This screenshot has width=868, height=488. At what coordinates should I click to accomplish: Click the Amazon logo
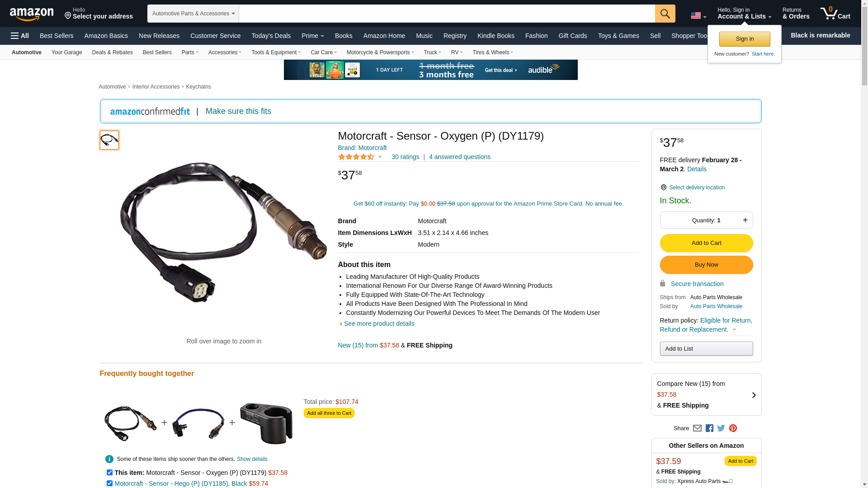coord(32,14)
